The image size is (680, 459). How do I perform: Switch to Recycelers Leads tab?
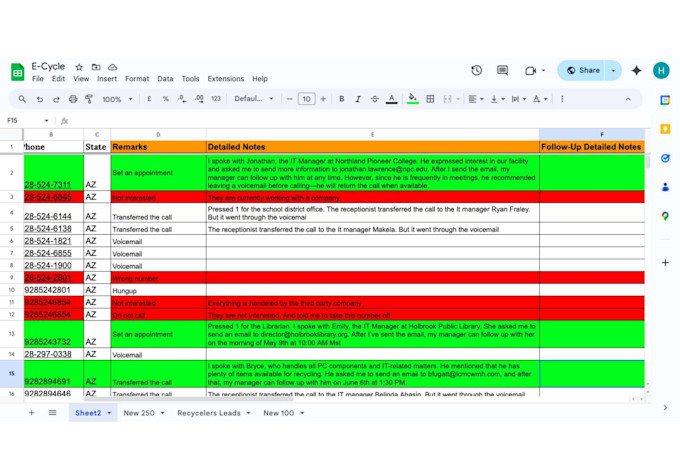coord(209,413)
